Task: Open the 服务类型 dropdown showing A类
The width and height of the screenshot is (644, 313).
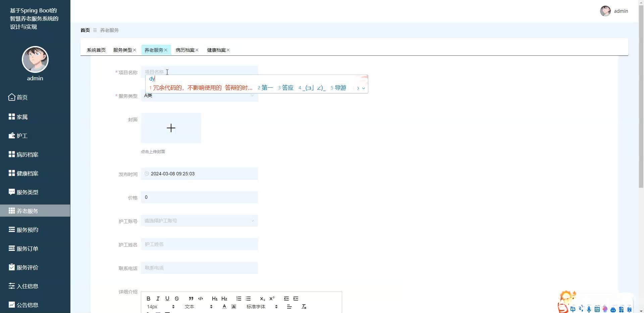Action: tap(199, 95)
